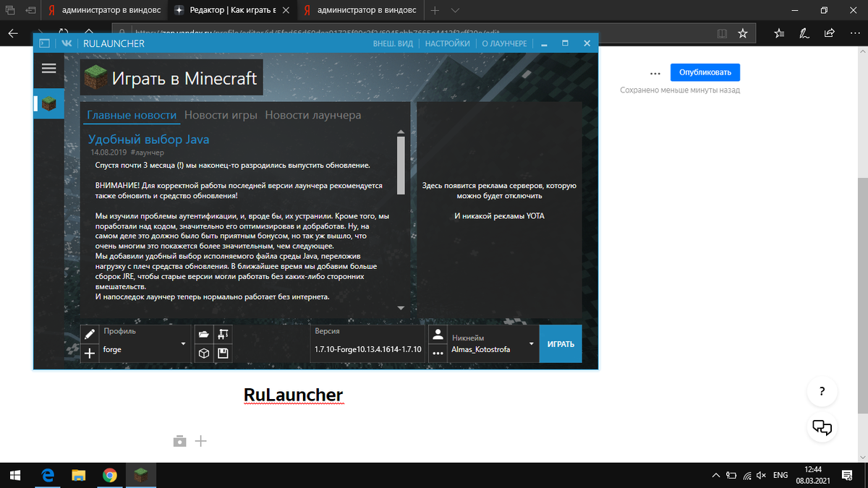
Task: Edit profile with the pencil icon
Action: click(90, 335)
